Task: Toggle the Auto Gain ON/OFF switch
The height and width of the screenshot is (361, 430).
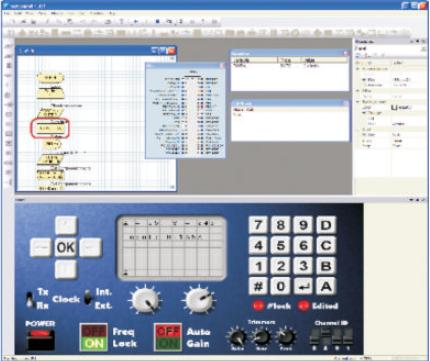Action: [168, 337]
